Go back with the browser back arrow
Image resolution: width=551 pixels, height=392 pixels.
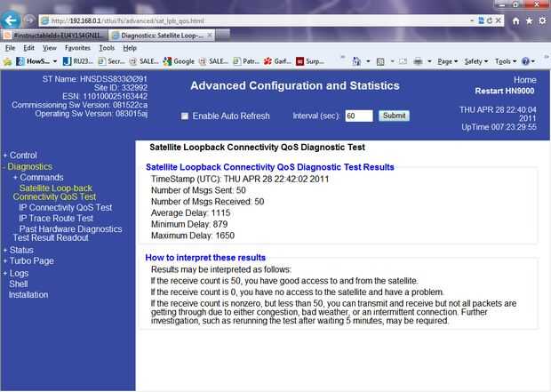pyautogui.click(x=11, y=20)
